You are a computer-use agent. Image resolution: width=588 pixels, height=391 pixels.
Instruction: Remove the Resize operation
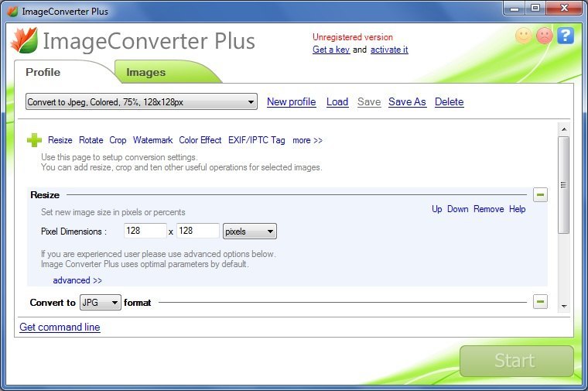tap(489, 209)
